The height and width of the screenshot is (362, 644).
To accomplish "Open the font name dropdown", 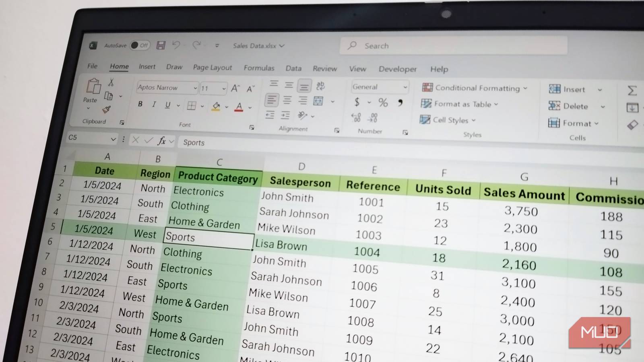I will click(195, 88).
